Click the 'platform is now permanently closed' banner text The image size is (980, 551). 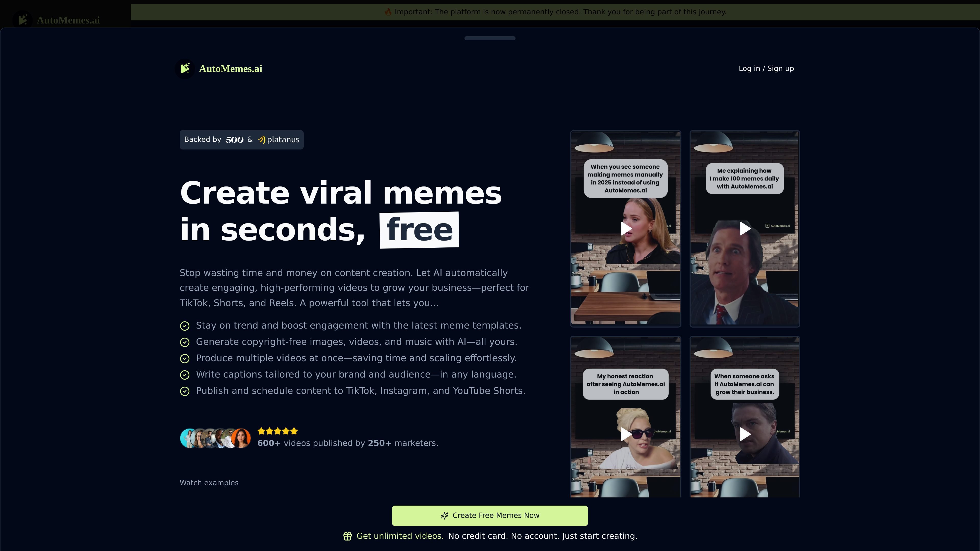(560, 12)
